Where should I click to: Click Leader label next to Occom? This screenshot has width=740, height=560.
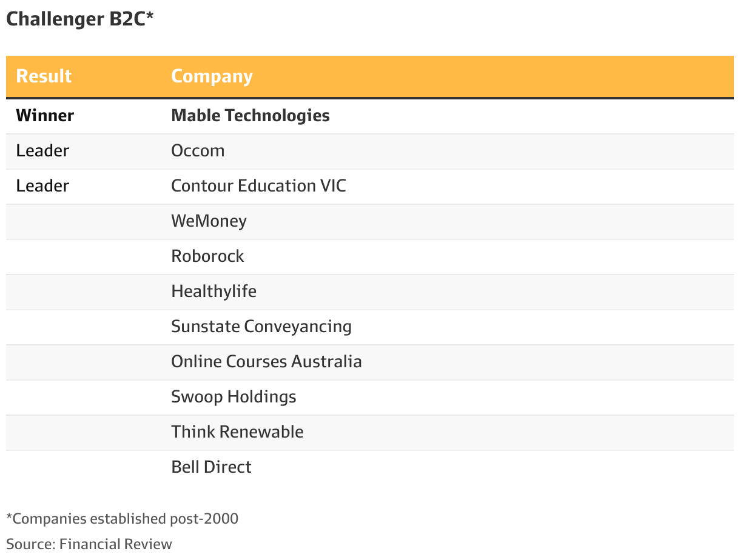tap(42, 151)
